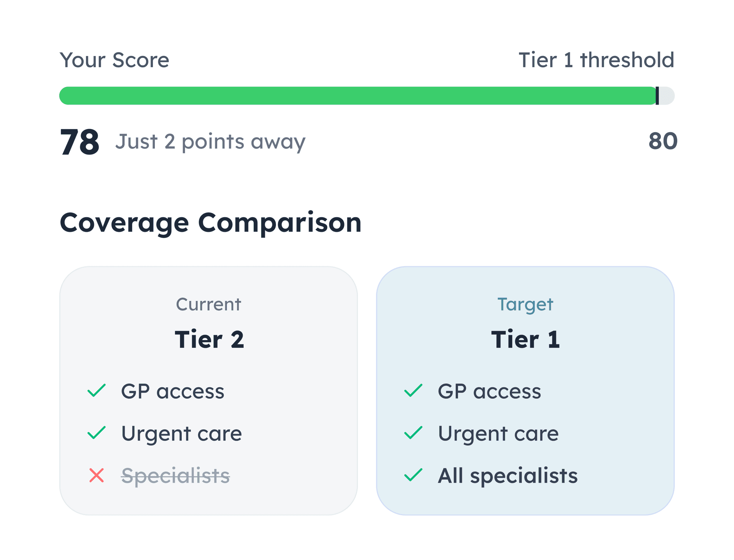Screen dimensions: 734x560
Task: Click the green check beside Tier 2 GP access
Action: (x=96, y=391)
